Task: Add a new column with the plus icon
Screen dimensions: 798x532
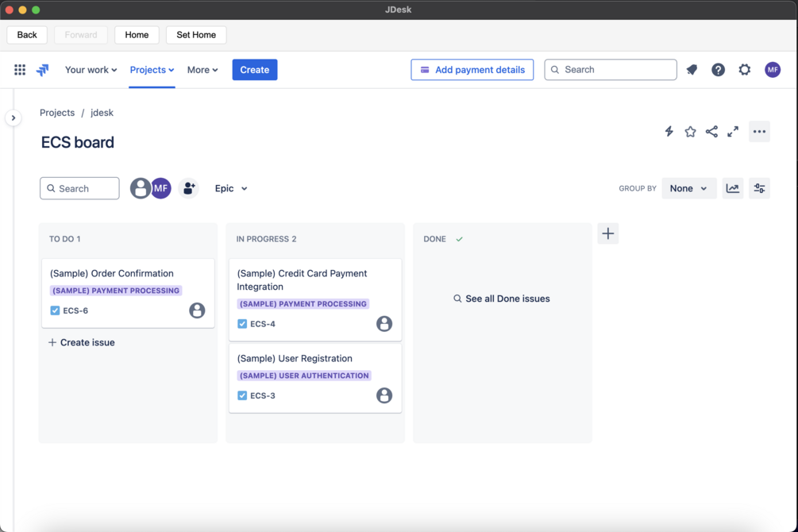Action: point(607,233)
